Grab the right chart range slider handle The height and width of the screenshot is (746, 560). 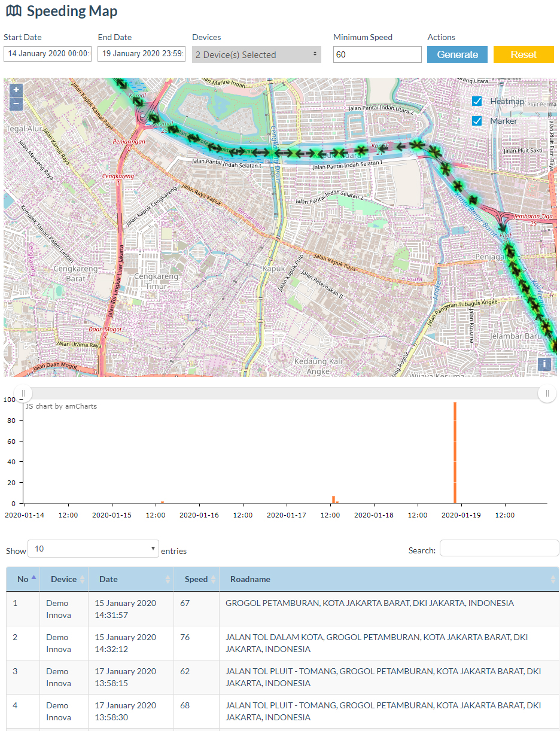point(547,393)
